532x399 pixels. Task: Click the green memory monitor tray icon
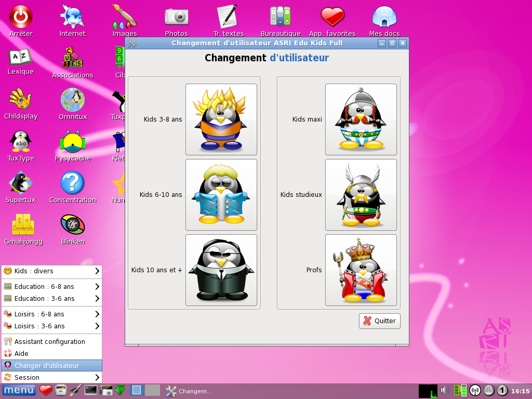pos(460,391)
